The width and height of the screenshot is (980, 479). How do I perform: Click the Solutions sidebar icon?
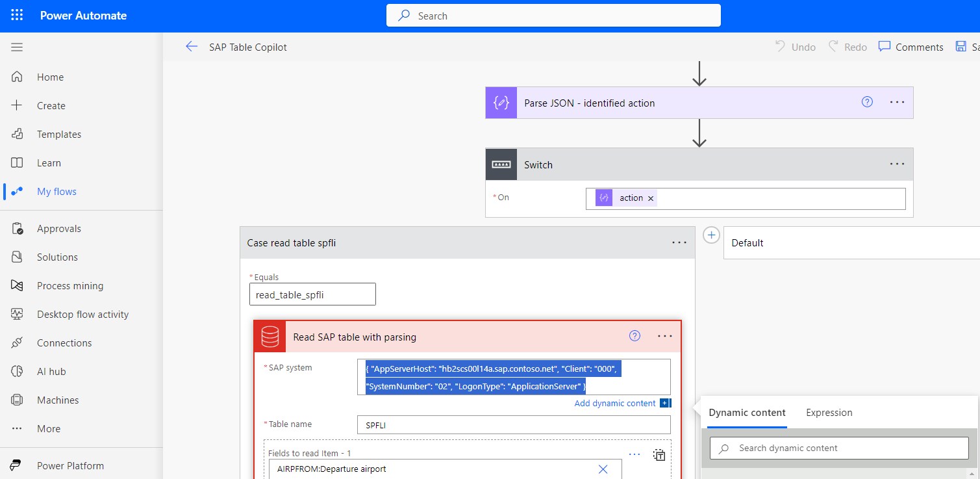(x=17, y=257)
